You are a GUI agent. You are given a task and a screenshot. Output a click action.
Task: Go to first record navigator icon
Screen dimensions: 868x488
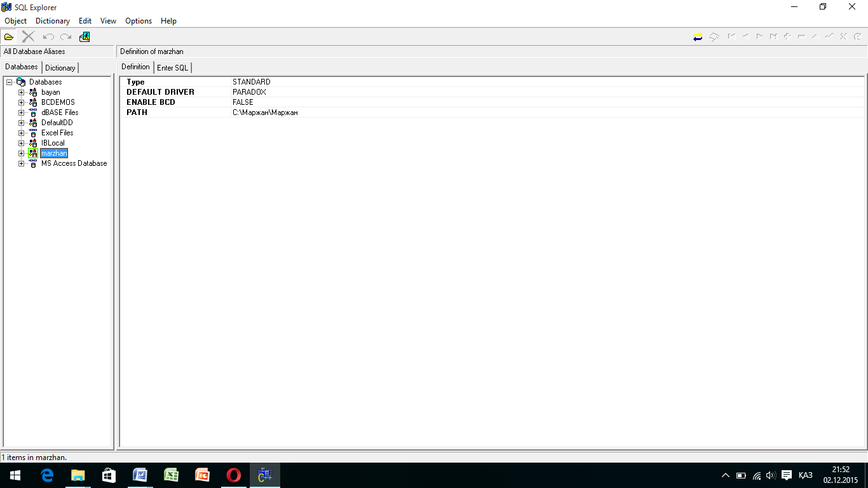732,37
